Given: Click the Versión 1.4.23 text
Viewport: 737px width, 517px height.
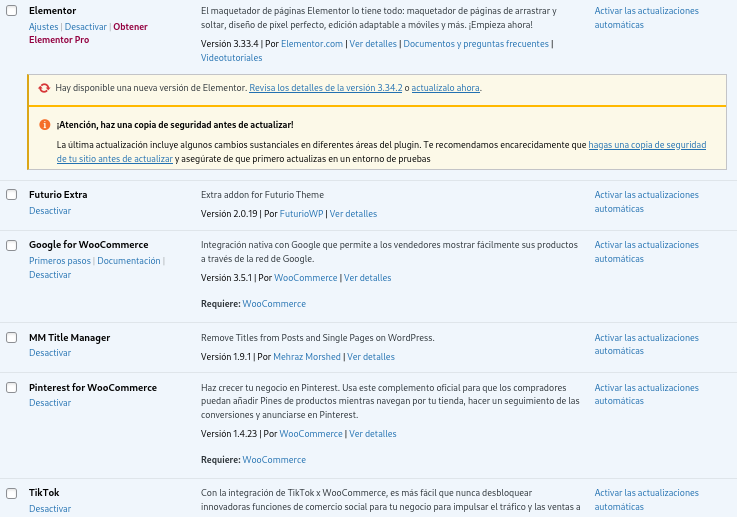Looking at the screenshot, I should pos(229,434).
